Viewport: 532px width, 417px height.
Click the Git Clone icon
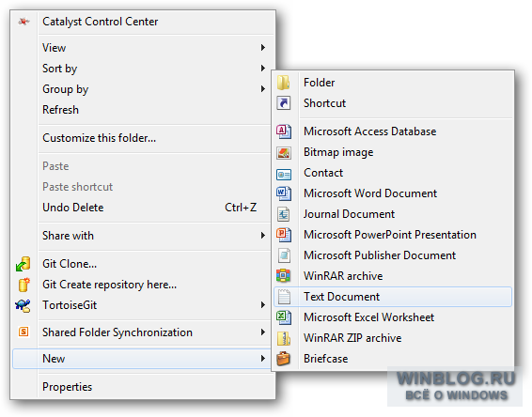pyautogui.click(x=23, y=264)
